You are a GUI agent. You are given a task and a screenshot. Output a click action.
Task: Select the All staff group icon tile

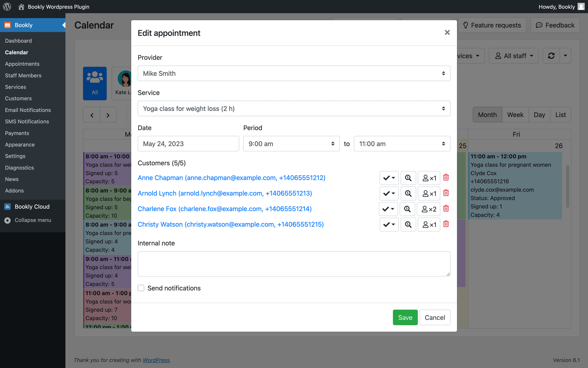[95, 83]
